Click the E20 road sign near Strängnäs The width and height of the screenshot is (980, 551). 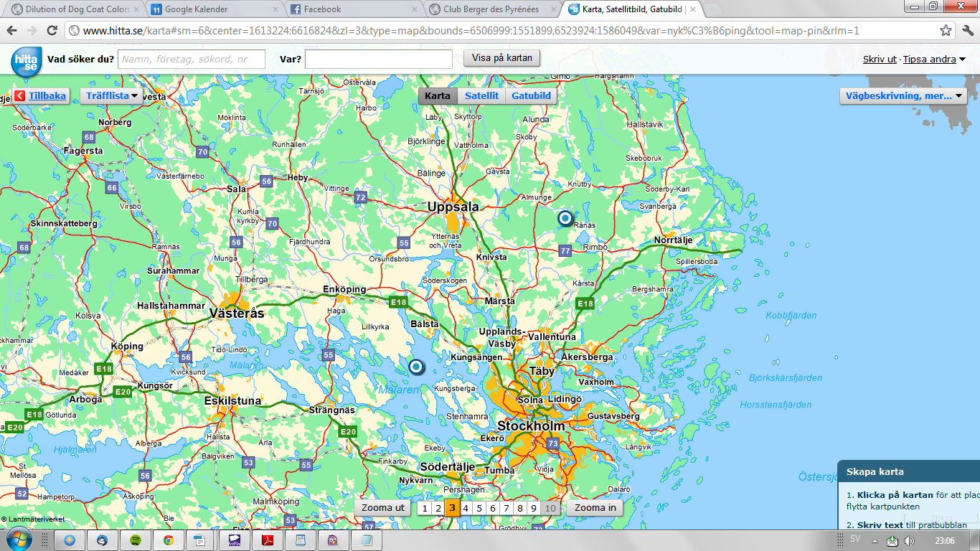coord(348,431)
